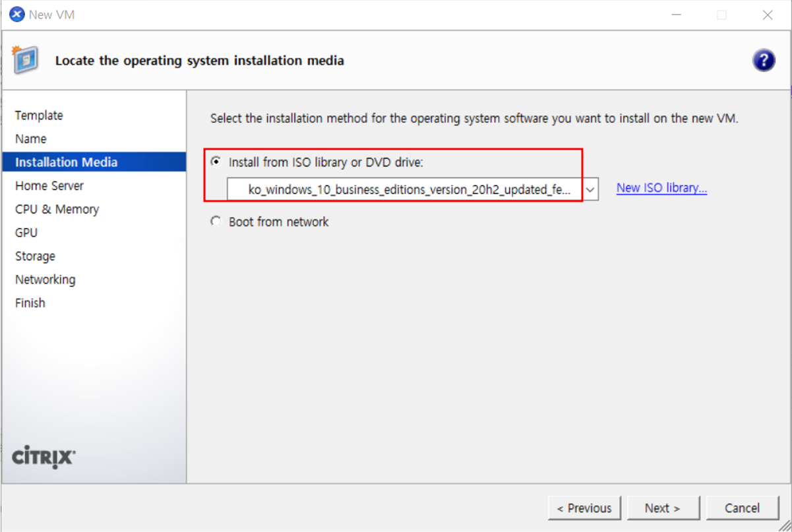Go to the CPU & Memory step
Image resolution: width=792 pixels, height=532 pixels.
[x=57, y=209]
